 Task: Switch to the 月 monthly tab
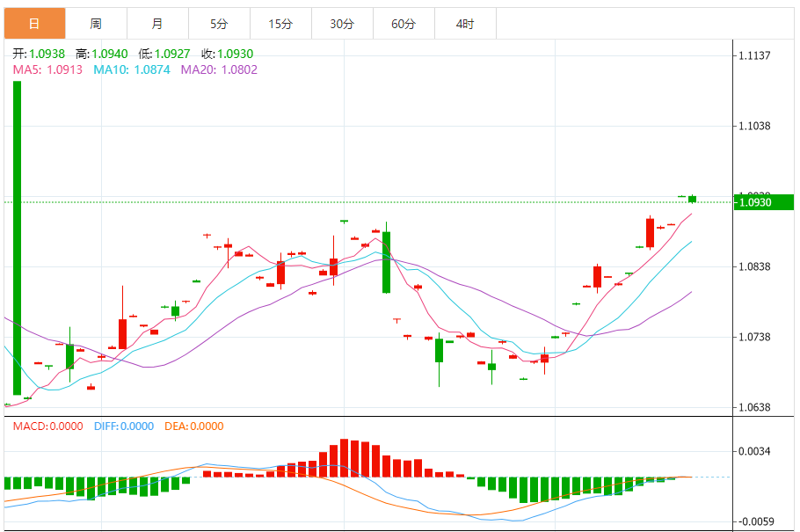coord(157,24)
